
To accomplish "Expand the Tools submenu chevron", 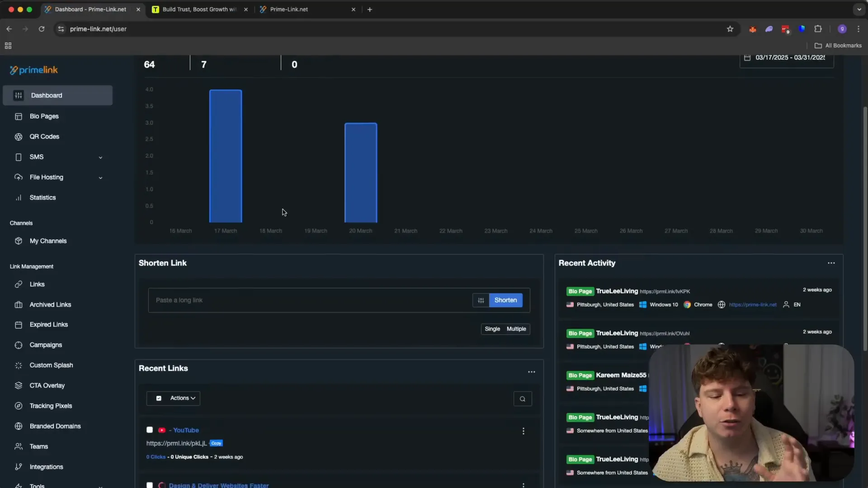I will pos(100,486).
